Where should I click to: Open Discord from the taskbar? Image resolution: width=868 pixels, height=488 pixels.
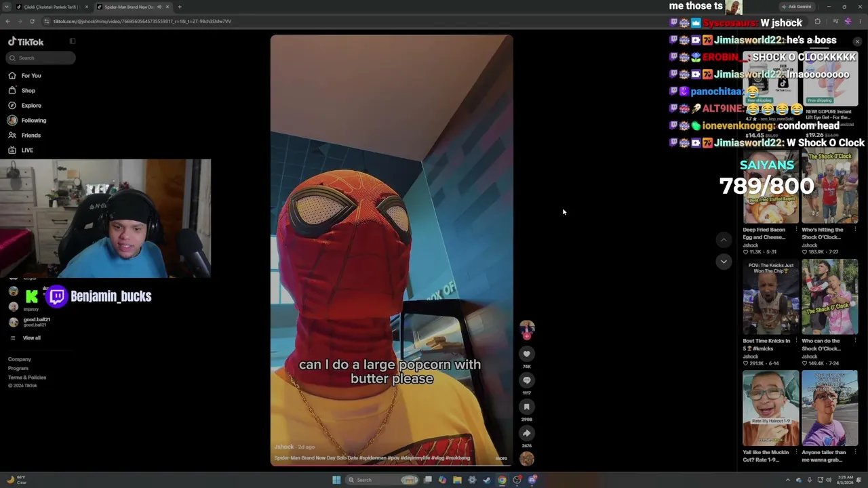[x=532, y=480]
